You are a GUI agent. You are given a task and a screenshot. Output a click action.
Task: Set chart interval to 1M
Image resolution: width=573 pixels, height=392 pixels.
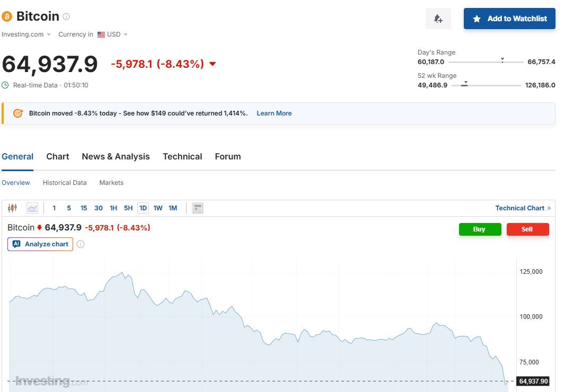[173, 208]
